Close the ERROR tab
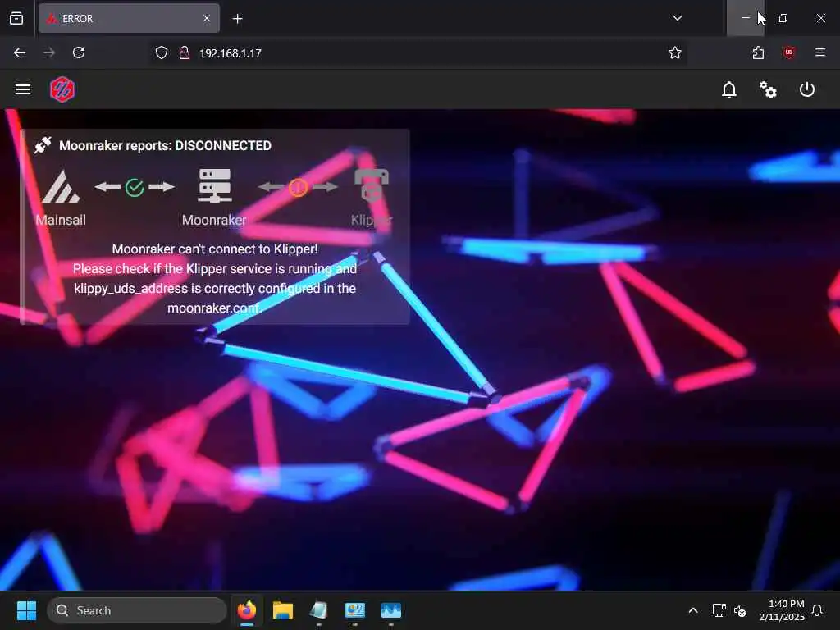840x630 pixels. [x=207, y=19]
